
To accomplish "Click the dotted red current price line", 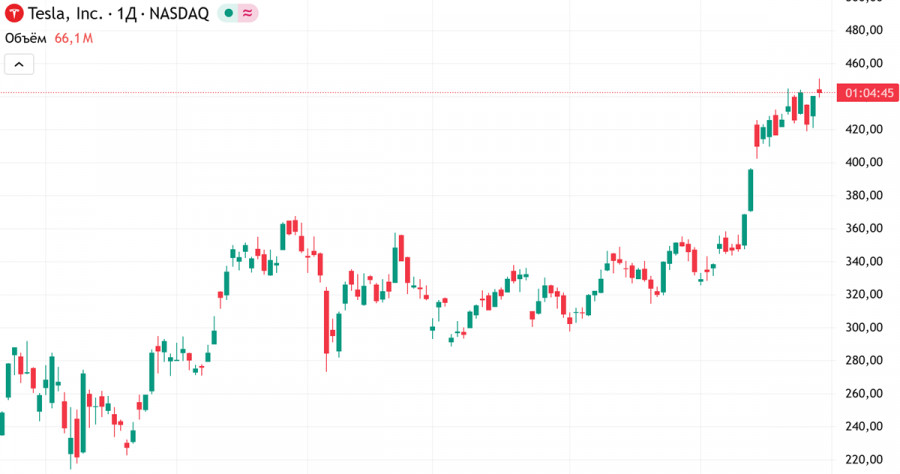I will coord(400,93).
